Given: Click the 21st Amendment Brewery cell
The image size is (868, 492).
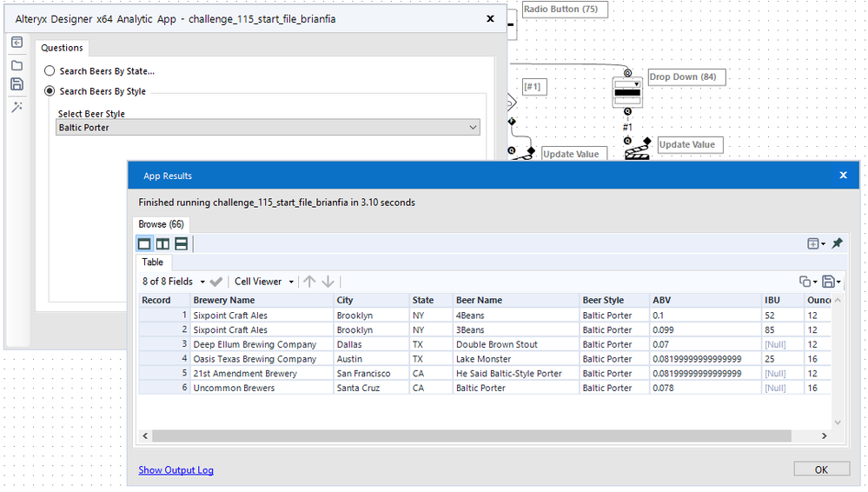Looking at the screenshot, I should [x=262, y=374].
